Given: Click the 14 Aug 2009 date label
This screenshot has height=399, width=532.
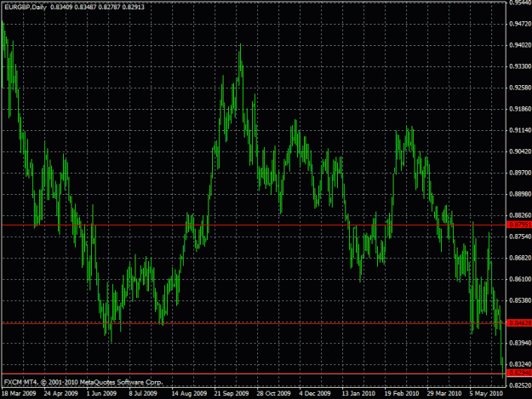Looking at the screenshot, I should 189,393.
